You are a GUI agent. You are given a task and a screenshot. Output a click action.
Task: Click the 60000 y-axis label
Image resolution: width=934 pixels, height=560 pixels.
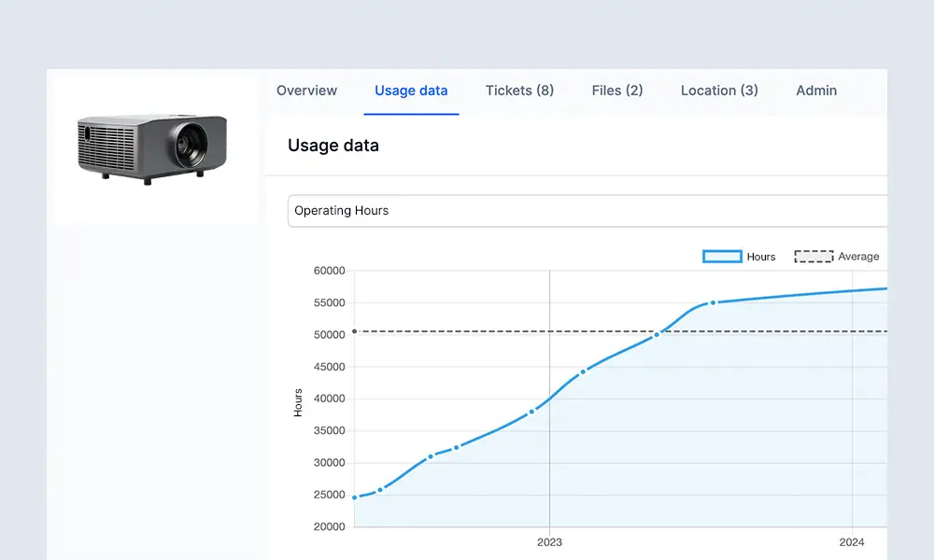[330, 271]
